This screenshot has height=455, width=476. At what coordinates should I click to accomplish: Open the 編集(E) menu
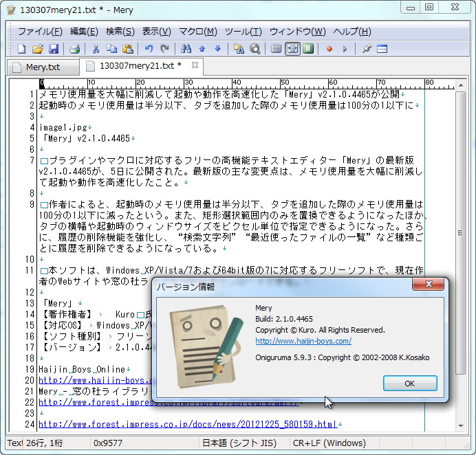(x=84, y=32)
